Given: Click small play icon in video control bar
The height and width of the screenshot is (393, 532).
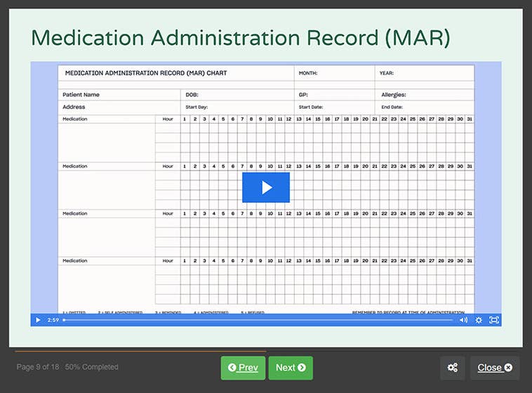Looking at the screenshot, I should click(x=37, y=320).
